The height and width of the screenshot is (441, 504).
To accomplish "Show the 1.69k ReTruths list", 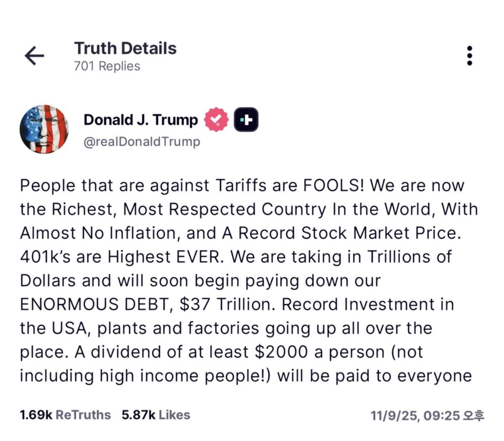I will (65, 415).
